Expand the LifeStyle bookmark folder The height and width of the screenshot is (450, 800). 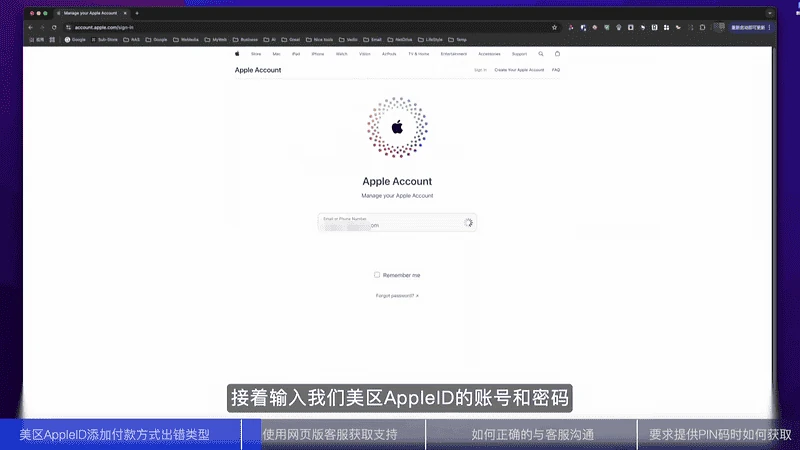[x=431, y=40]
